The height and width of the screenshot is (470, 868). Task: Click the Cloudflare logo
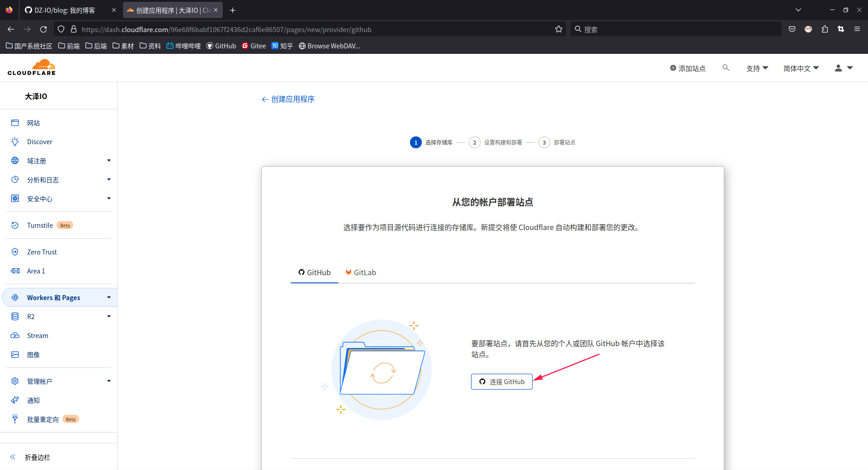[32, 67]
